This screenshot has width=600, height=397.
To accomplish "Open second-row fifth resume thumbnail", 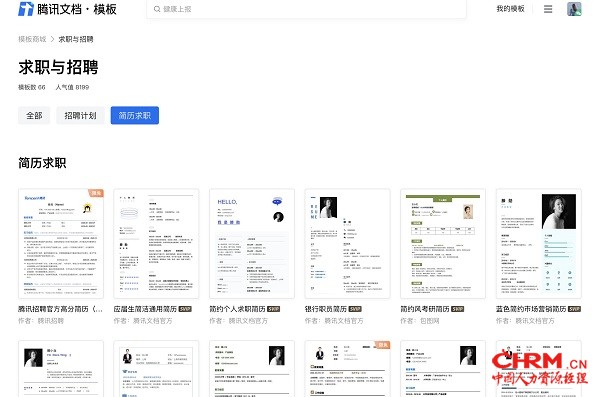I will 443,369.
